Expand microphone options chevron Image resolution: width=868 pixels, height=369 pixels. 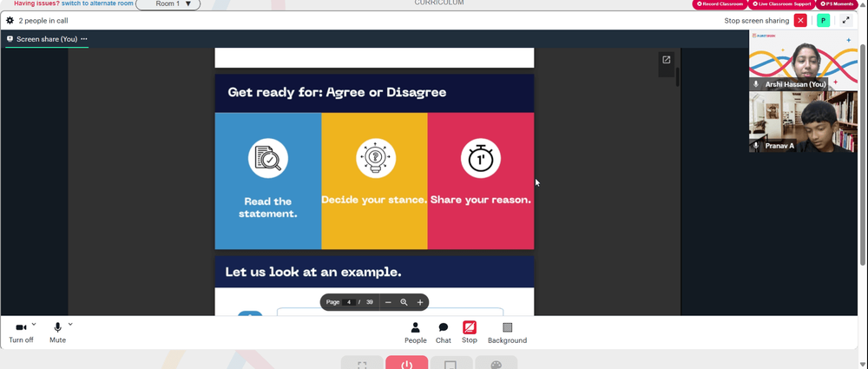[70, 324]
